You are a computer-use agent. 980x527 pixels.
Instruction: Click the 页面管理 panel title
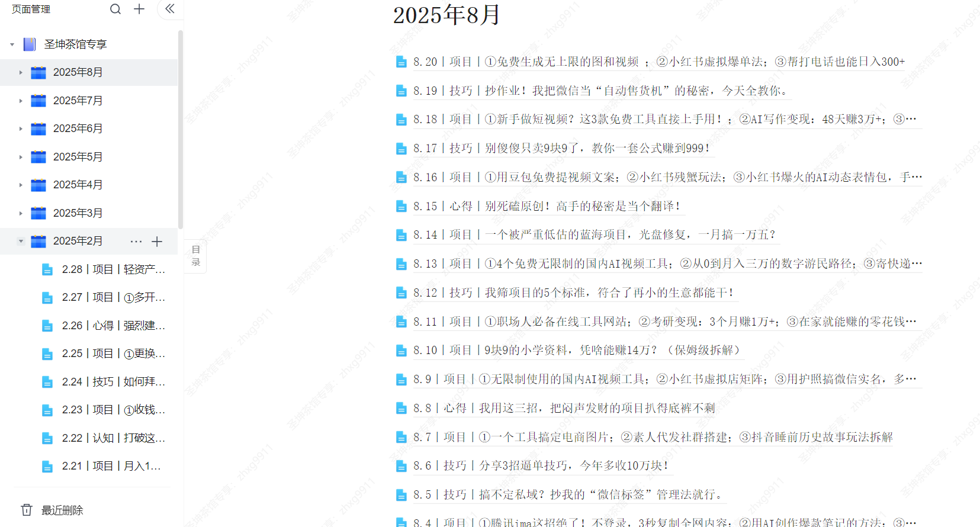click(31, 9)
